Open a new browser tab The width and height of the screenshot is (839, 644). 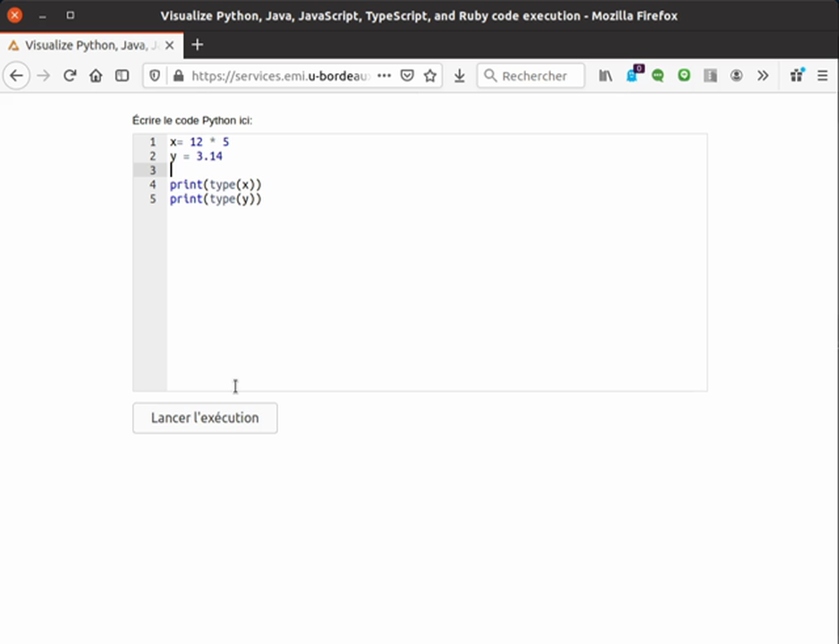[x=198, y=45]
